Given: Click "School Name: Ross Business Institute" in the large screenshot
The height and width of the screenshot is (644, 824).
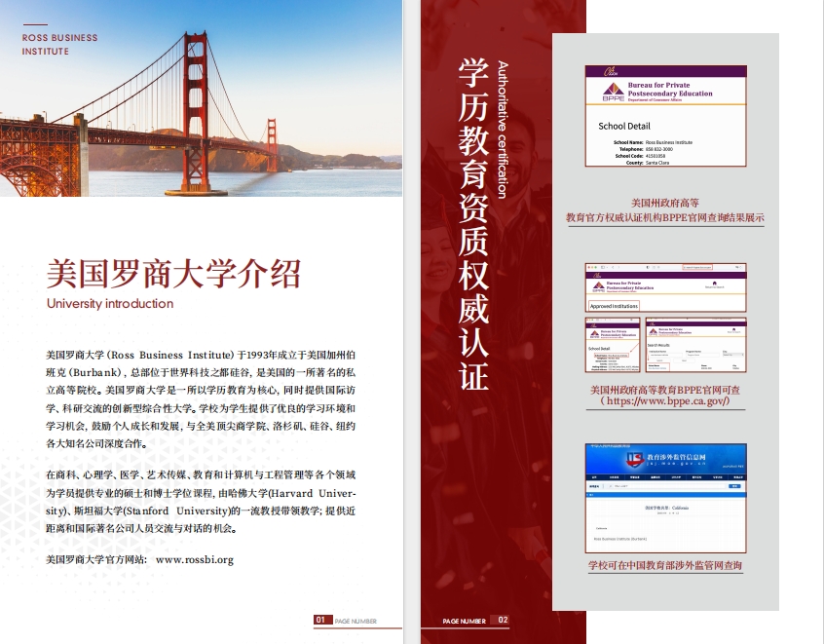Looking at the screenshot, I should point(653,142).
